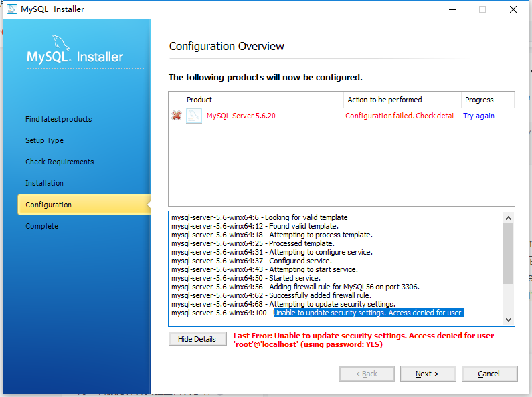
Task: Click the MySQL Installer title bar icon
Action: [12, 9]
